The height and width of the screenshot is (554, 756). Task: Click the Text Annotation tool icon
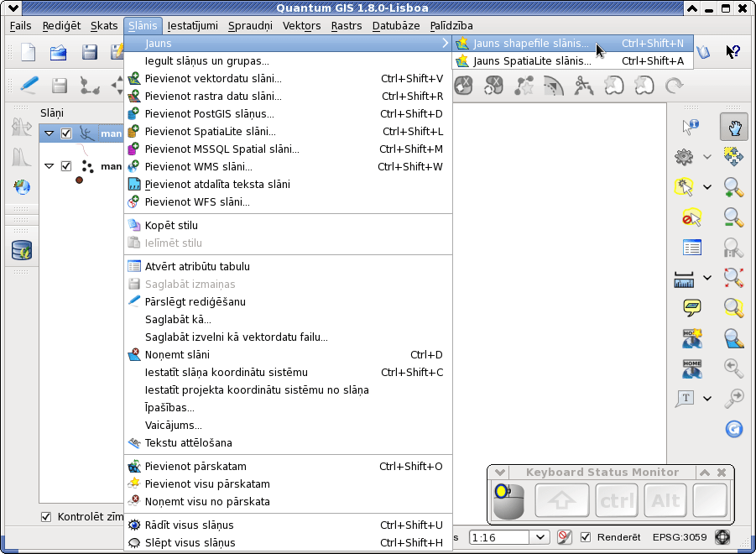point(685,399)
